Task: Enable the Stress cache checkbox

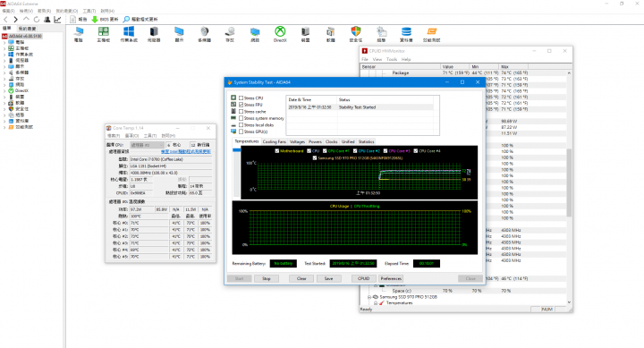Action: (241, 111)
